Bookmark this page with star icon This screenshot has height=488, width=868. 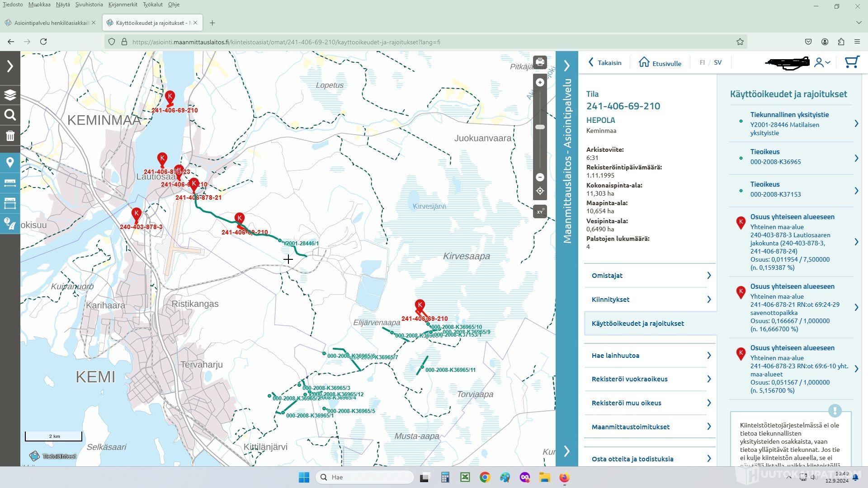pos(740,42)
